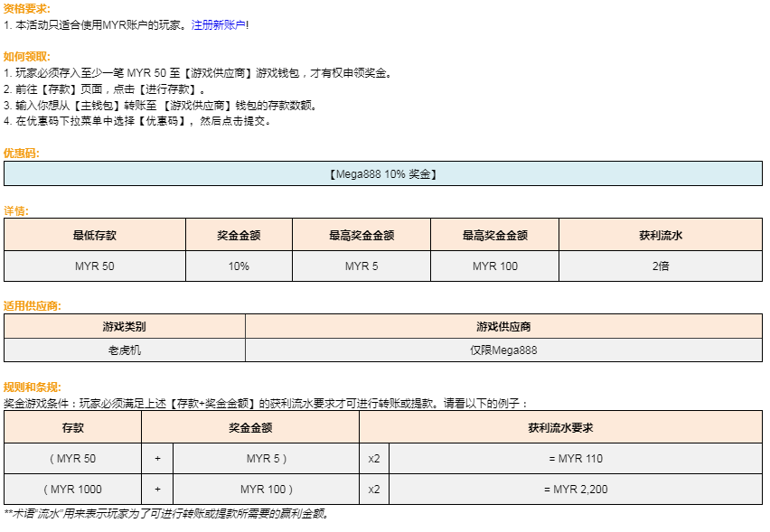Screen dimensions: 770x532
Task: Click the 资格要求 section heading
Action: (x=27, y=9)
